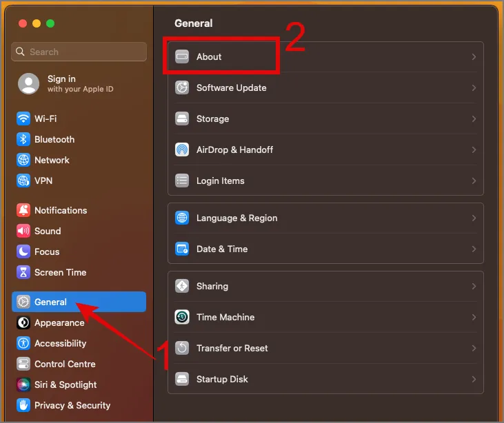Click the Startup Disk drive icon
This screenshot has width=504, height=423.
pyautogui.click(x=182, y=380)
